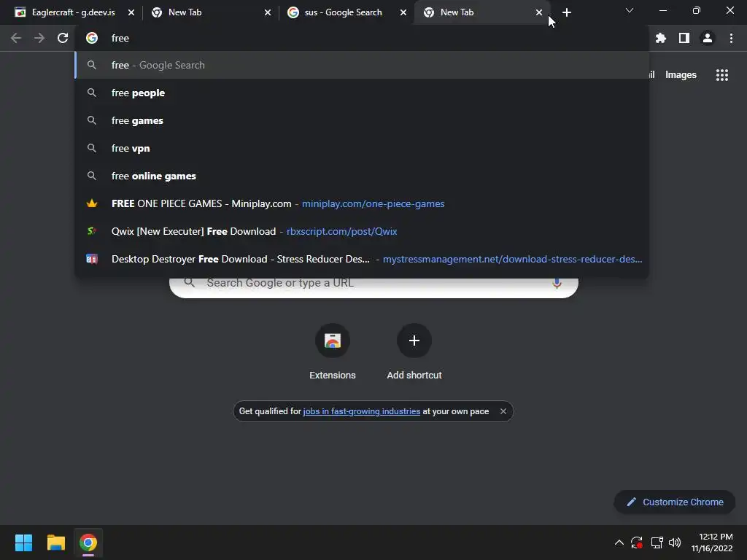Open the clock and date panel
747x560 pixels.
click(712, 542)
